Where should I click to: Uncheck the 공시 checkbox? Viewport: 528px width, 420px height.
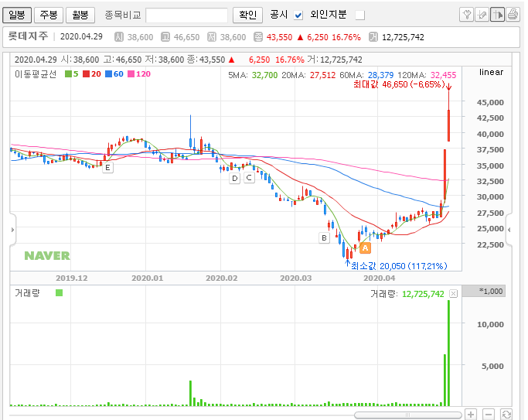[x=298, y=15]
